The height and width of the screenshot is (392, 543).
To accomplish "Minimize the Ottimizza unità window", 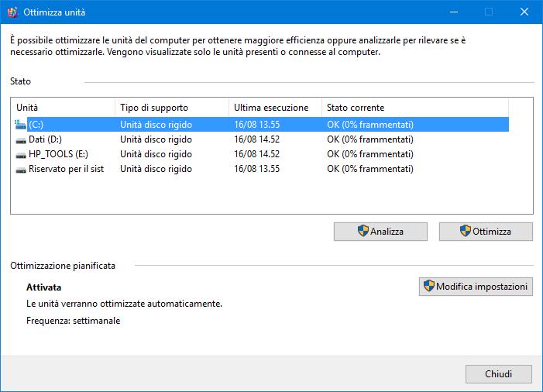I will click(x=454, y=12).
